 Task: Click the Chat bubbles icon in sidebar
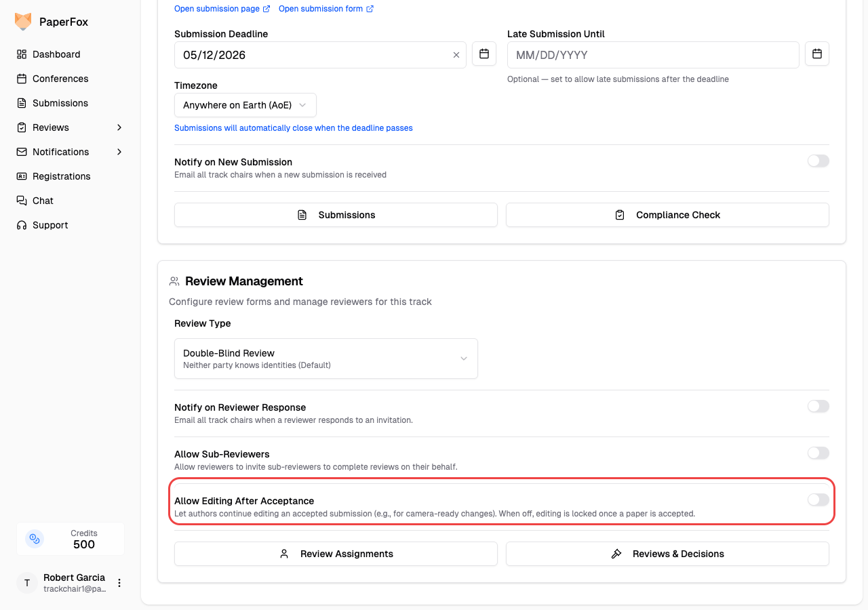tap(22, 201)
